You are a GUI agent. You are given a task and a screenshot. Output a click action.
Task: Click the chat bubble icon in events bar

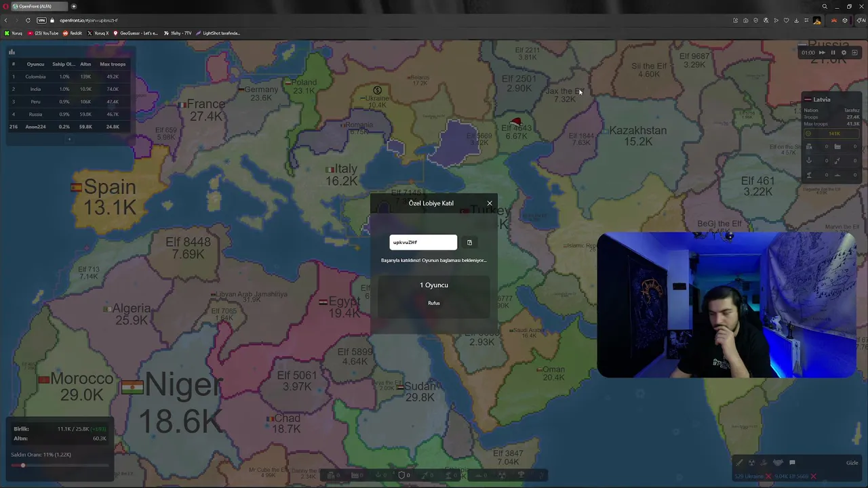792,462
